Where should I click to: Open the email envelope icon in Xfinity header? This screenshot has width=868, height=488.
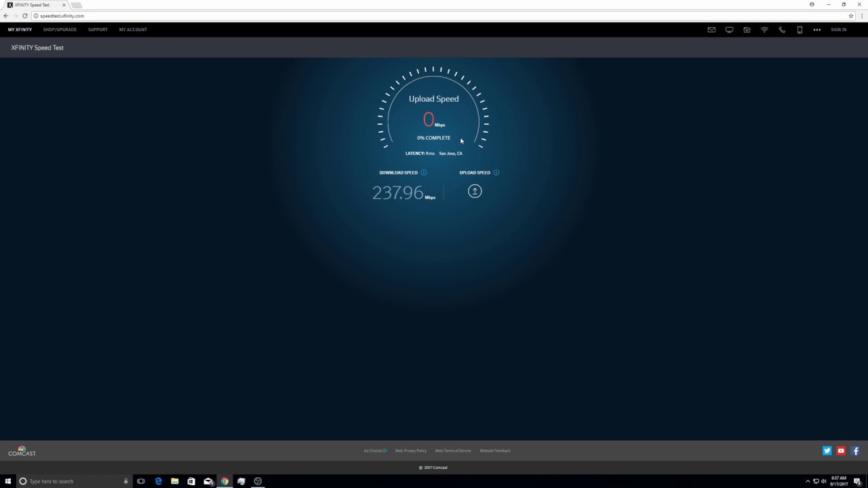point(711,30)
